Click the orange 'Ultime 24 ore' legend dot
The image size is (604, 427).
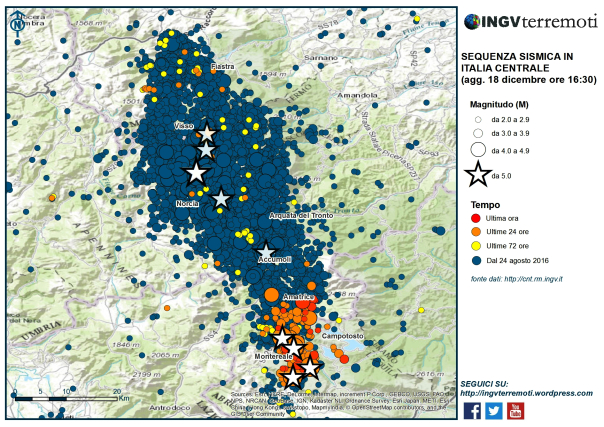tap(478, 231)
